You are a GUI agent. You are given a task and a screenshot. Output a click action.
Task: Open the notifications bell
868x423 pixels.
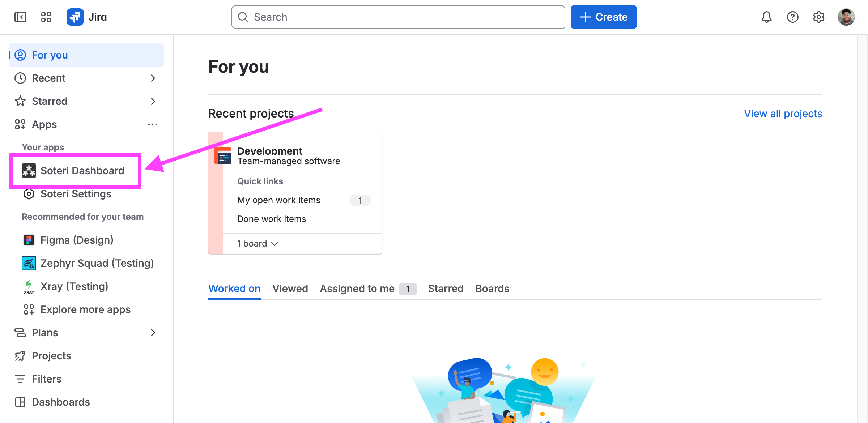point(766,17)
